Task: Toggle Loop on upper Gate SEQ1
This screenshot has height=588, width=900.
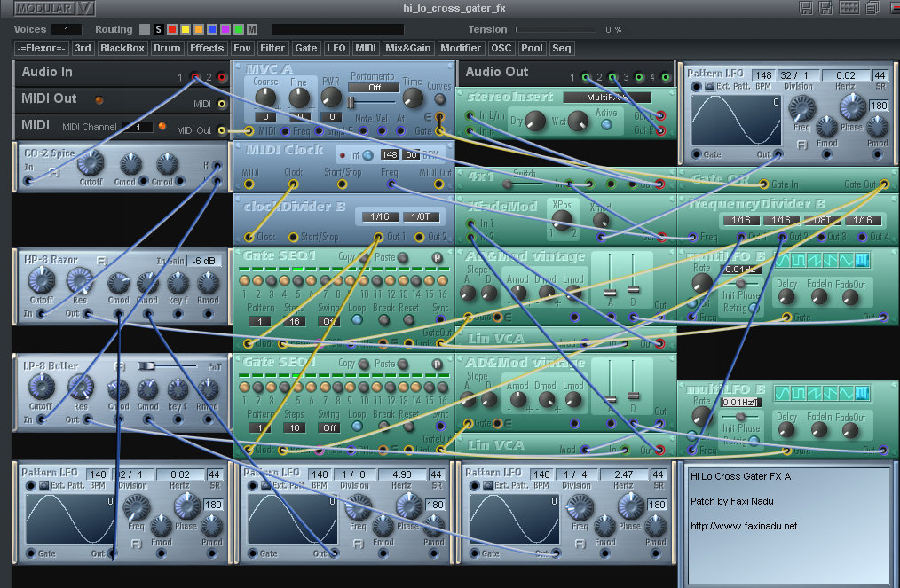Action: (357, 320)
